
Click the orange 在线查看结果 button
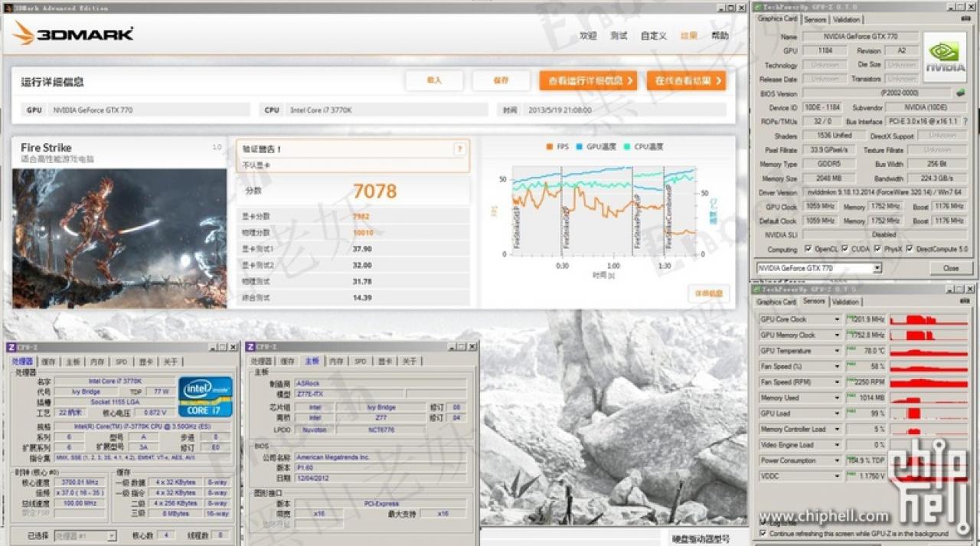(686, 80)
